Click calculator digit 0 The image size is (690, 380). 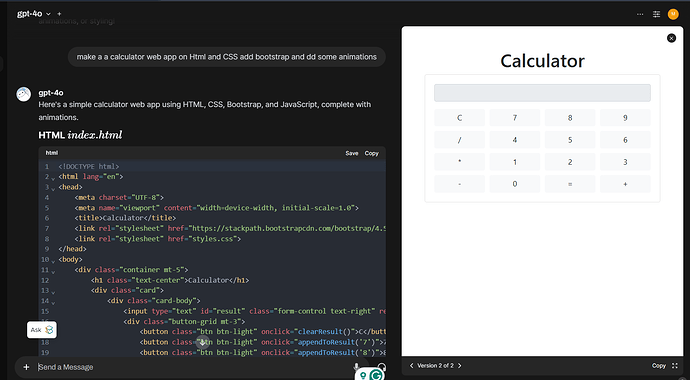515,184
